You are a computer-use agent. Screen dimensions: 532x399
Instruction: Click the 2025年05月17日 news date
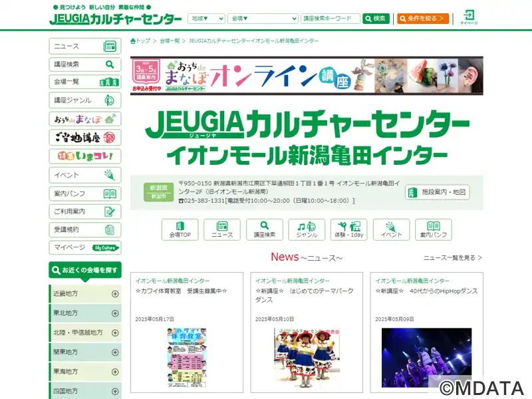tap(154, 319)
